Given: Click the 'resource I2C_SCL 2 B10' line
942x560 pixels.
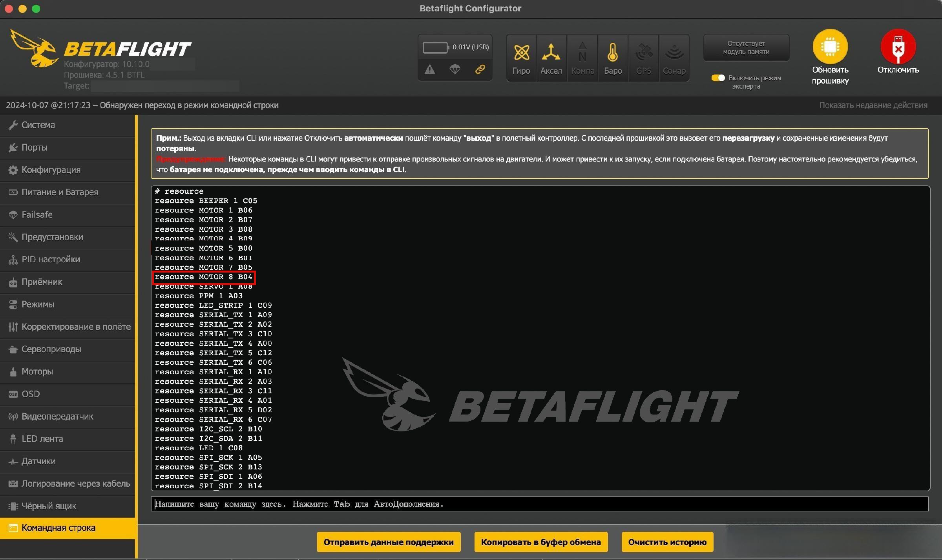Looking at the screenshot, I should (208, 429).
